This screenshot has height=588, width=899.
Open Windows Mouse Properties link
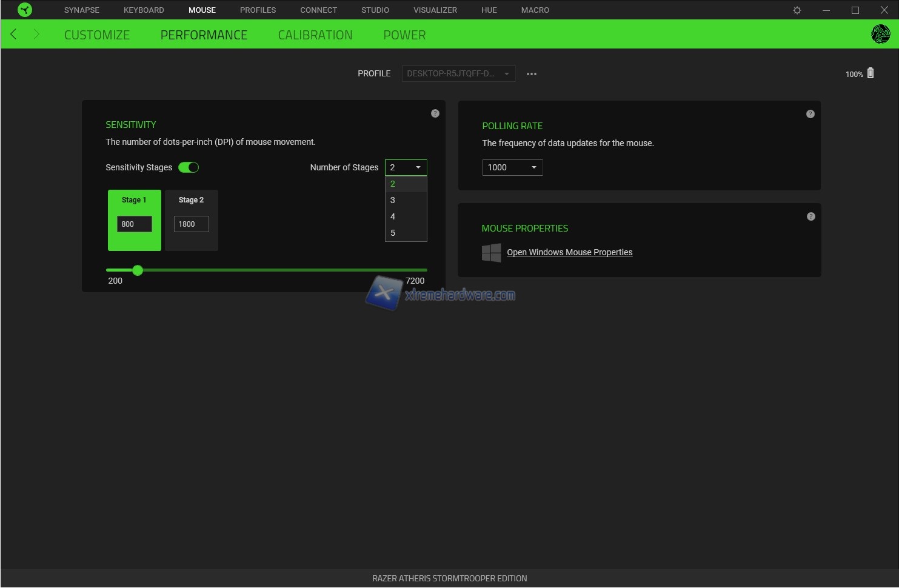[x=569, y=252]
